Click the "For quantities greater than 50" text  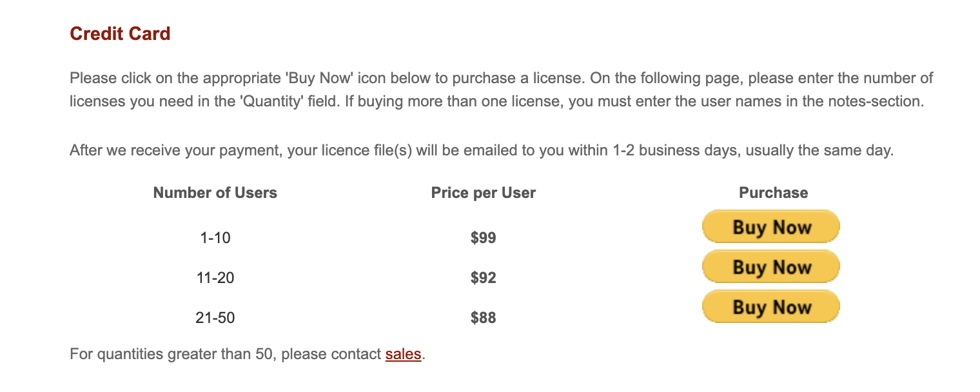pos(173,354)
